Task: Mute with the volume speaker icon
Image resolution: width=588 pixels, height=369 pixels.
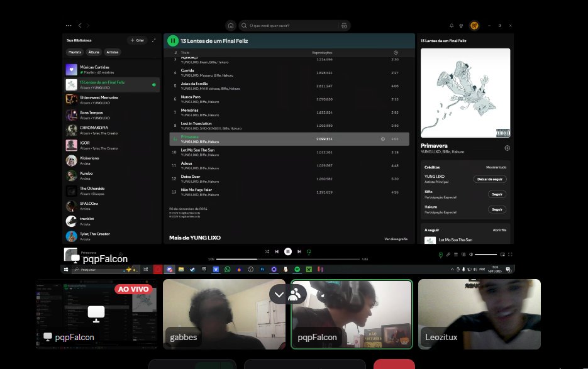Action: 471,254
